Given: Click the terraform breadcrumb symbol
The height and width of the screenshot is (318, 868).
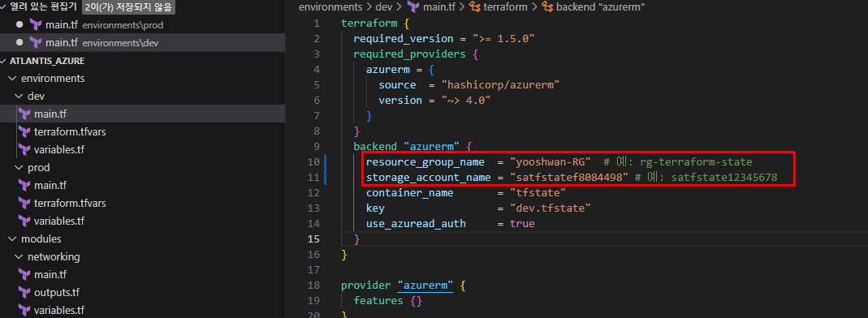Looking at the screenshot, I should [x=505, y=7].
